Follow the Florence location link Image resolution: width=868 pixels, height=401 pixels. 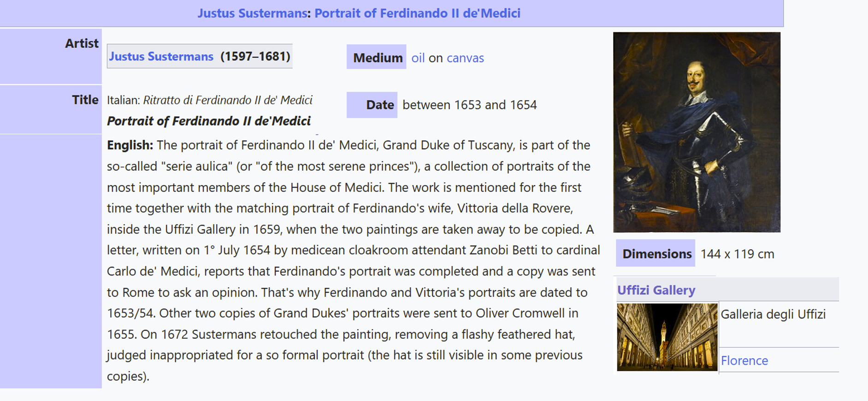(x=744, y=360)
